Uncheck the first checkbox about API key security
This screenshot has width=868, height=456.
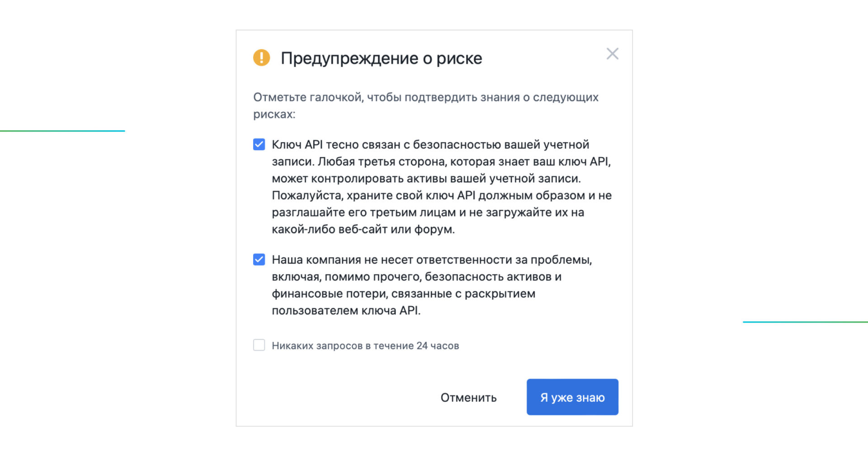(259, 144)
